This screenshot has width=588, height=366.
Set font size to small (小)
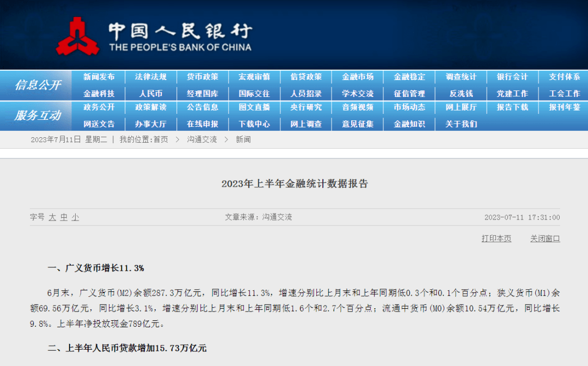(x=75, y=217)
